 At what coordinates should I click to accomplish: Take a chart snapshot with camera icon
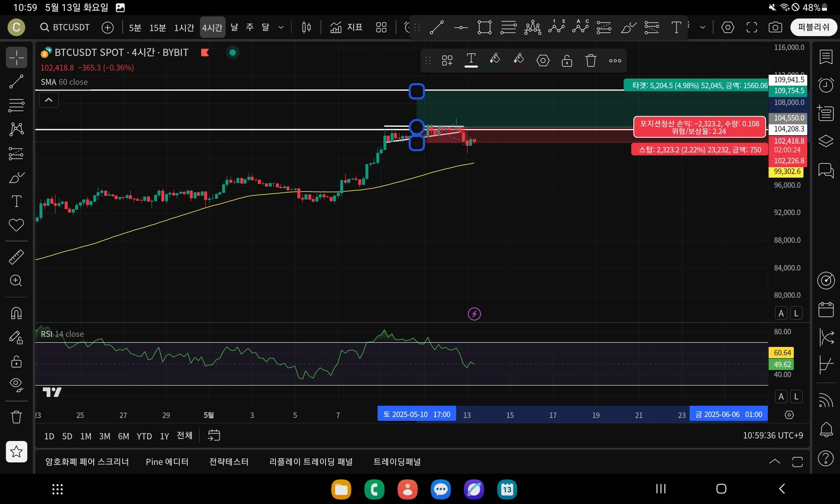coord(775,28)
